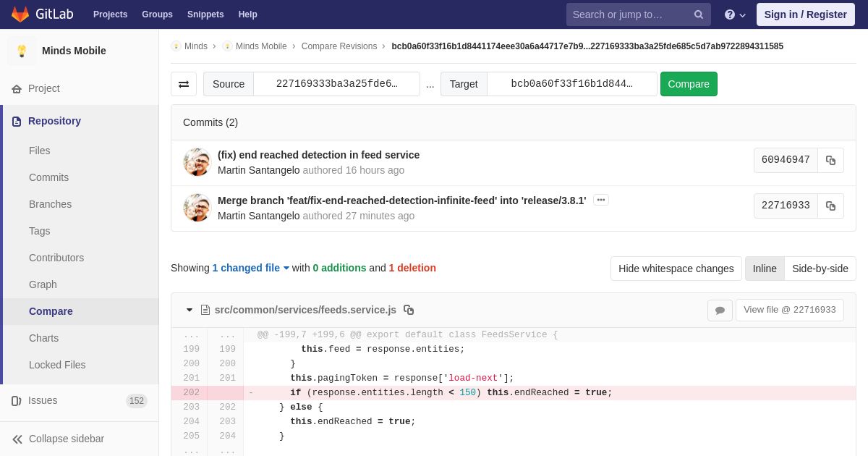Collapse the feeds.service.js diff
This screenshot has width=868, height=456.
pos(190,310)
